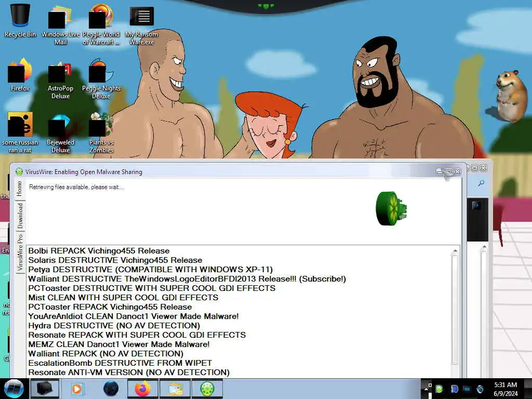Image resolution: width=532 pixels, height=399 pixels.
Task: Click the green tray icon in the system tray
Action: tap(439, 389)
